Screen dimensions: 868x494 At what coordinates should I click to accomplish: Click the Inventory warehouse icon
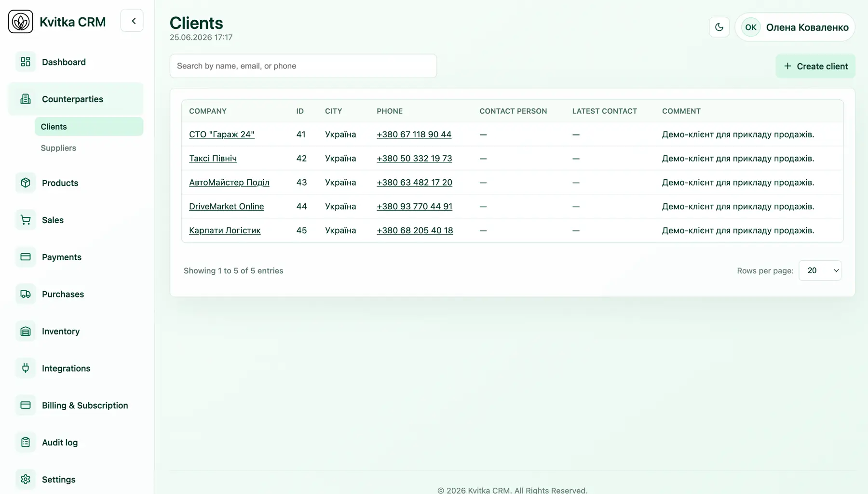tap(26, 331)
